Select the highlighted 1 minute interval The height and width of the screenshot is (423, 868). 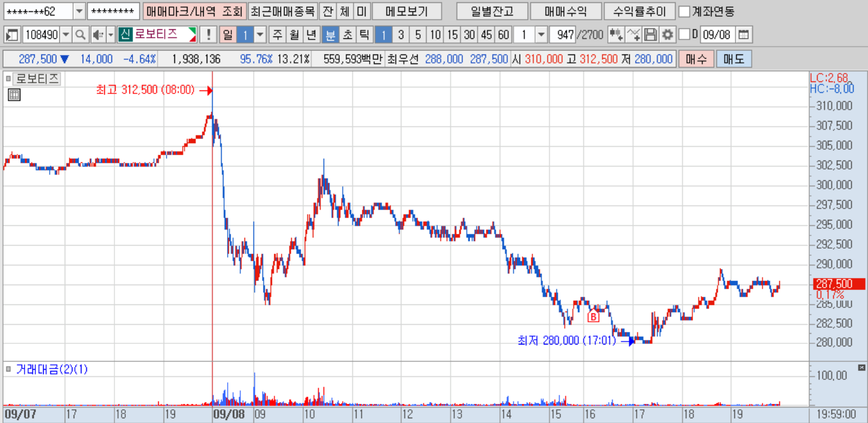point(383,35)
